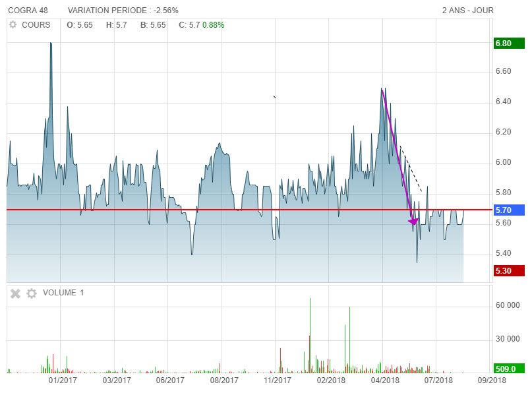Click the 30 000 volume axis label
Screen dimensions: 532x393
[508, 339]
